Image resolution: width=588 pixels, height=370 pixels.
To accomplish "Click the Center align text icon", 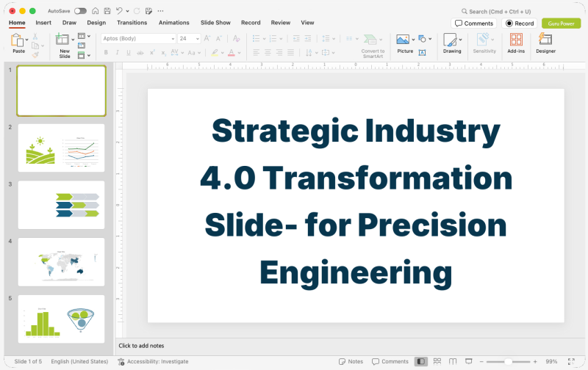I will (268, 52).
